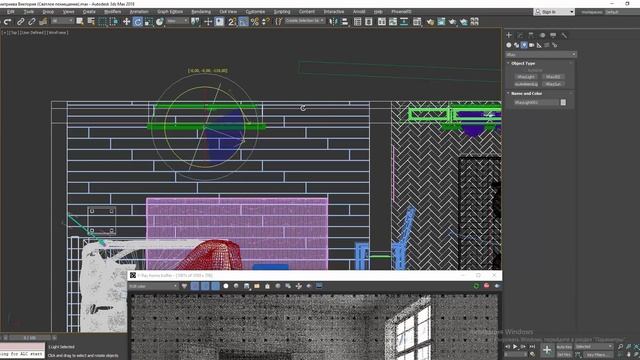
Task: Activate the Select and Move tool
Action: tap(127, 21)
